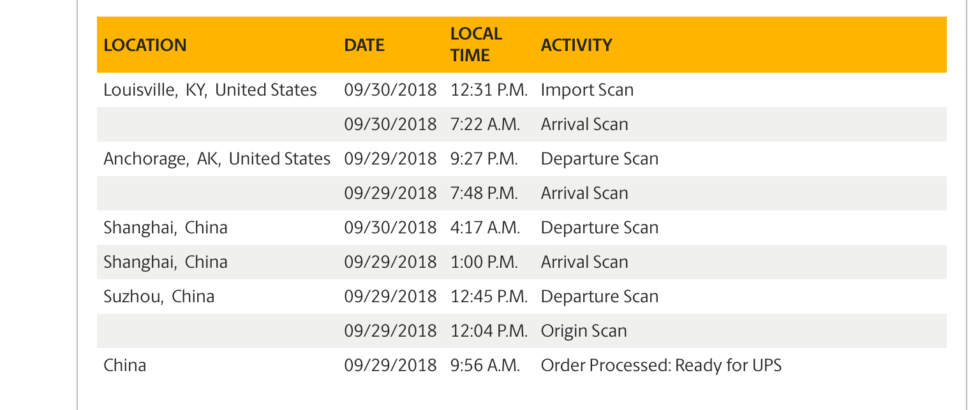
Task: Click the 7:22 A.M. time entry
Action: [485, 124]
